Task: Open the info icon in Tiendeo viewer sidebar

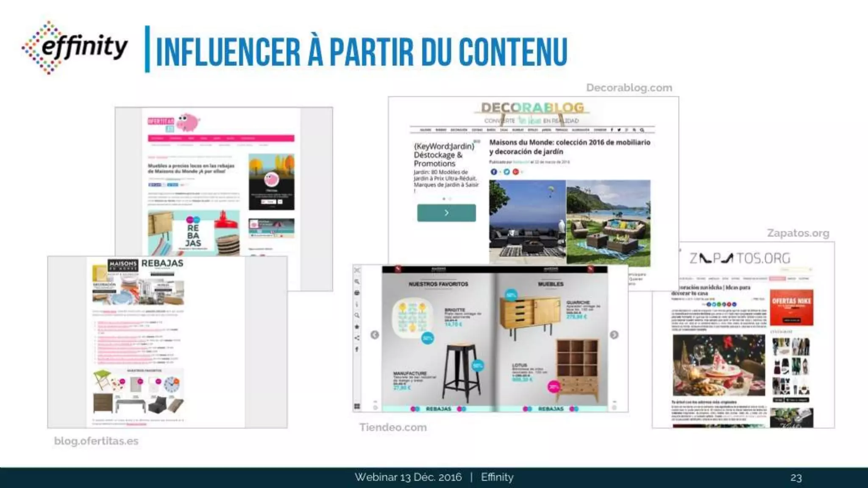Action: click(x=357, y=304)
